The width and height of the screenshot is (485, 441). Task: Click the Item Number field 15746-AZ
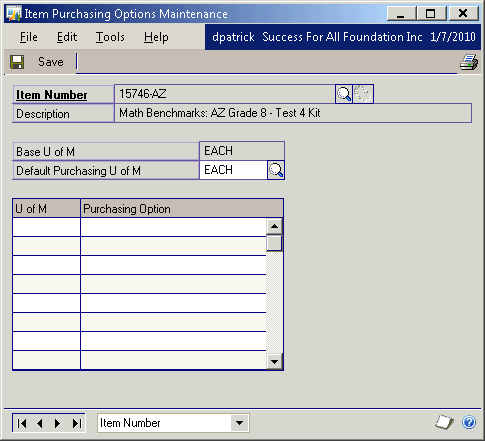click(x=224, y=94)
